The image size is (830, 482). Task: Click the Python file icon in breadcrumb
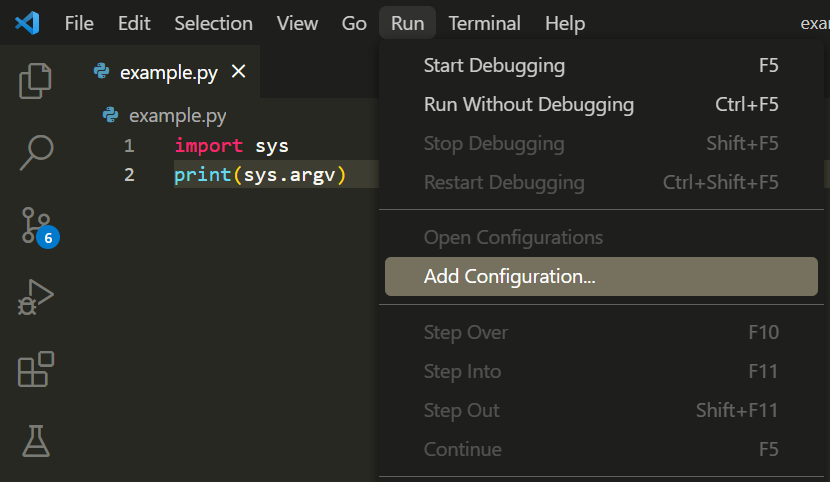point(110,115)
